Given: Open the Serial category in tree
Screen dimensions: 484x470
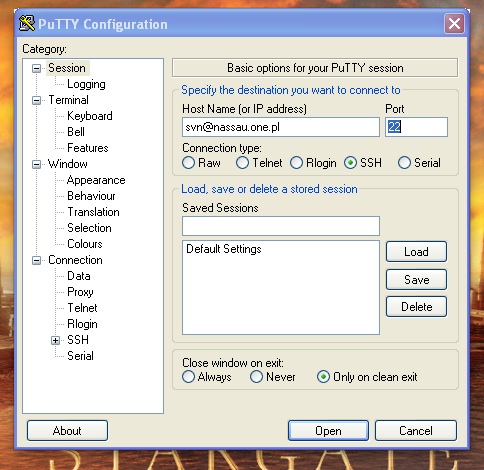Looking at the screenshot, I should coord(80,356).
